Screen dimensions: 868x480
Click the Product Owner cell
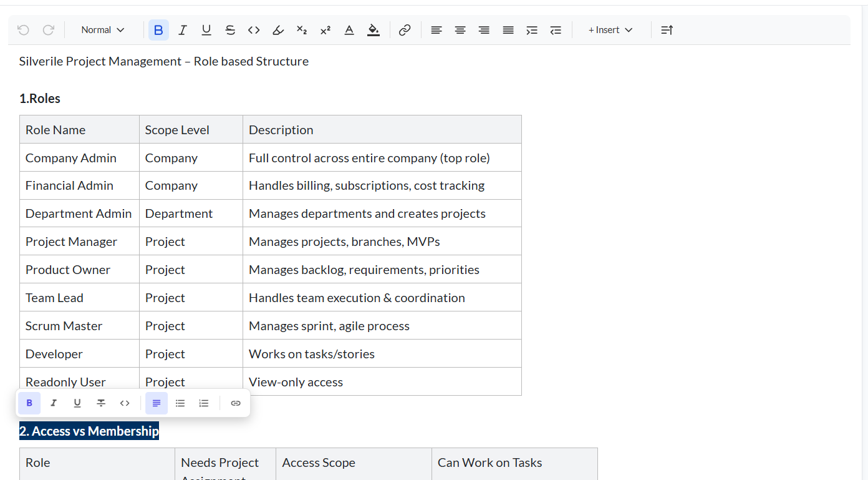point(79,270)
